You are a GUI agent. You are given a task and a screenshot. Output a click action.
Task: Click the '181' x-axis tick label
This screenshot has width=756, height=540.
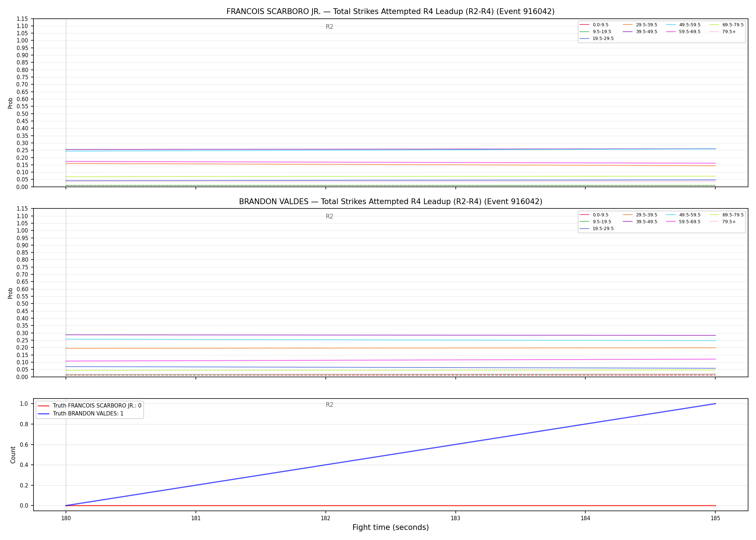[x=195, y=518]
